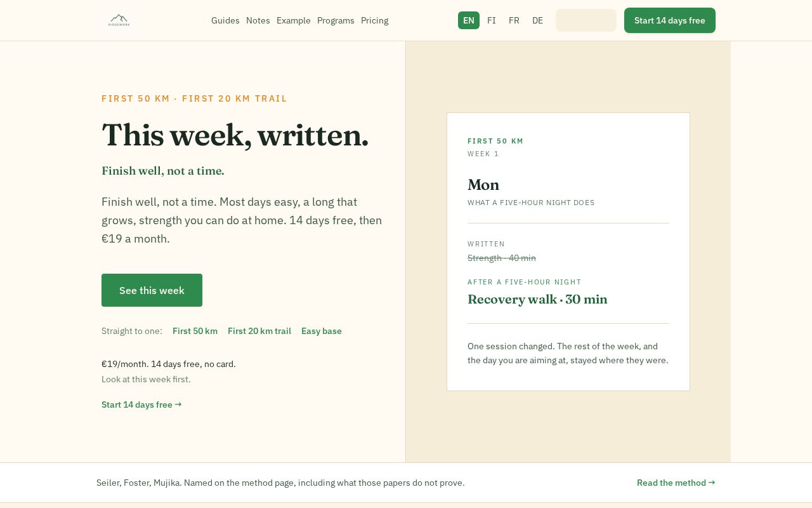Switch language to FR

coord(514,20)
